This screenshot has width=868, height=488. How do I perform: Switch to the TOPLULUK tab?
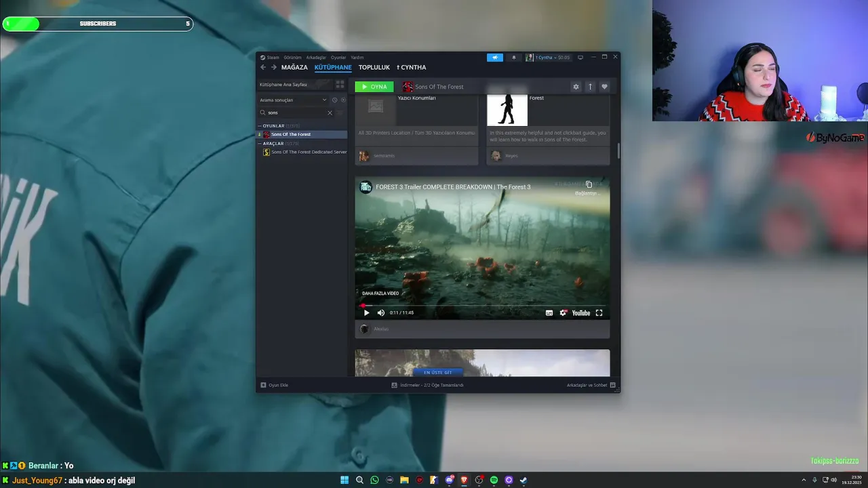pos(374,67)
